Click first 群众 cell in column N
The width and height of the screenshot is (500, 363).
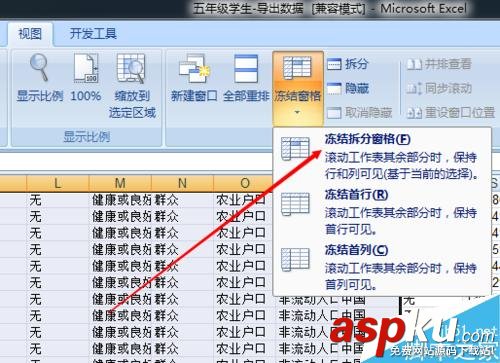183,200
